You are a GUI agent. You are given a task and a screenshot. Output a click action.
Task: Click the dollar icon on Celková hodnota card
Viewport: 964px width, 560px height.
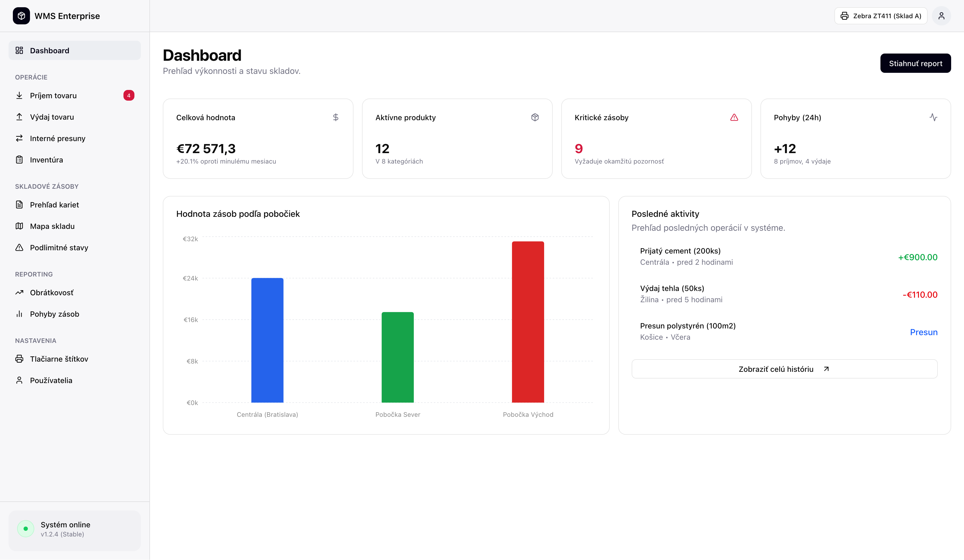[x=336, y=118]
